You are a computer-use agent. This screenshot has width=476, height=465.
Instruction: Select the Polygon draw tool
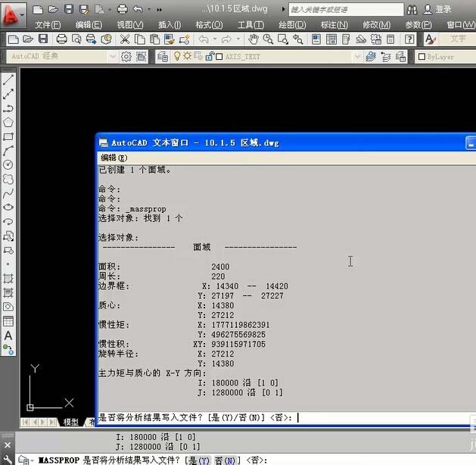coord(8,123)
